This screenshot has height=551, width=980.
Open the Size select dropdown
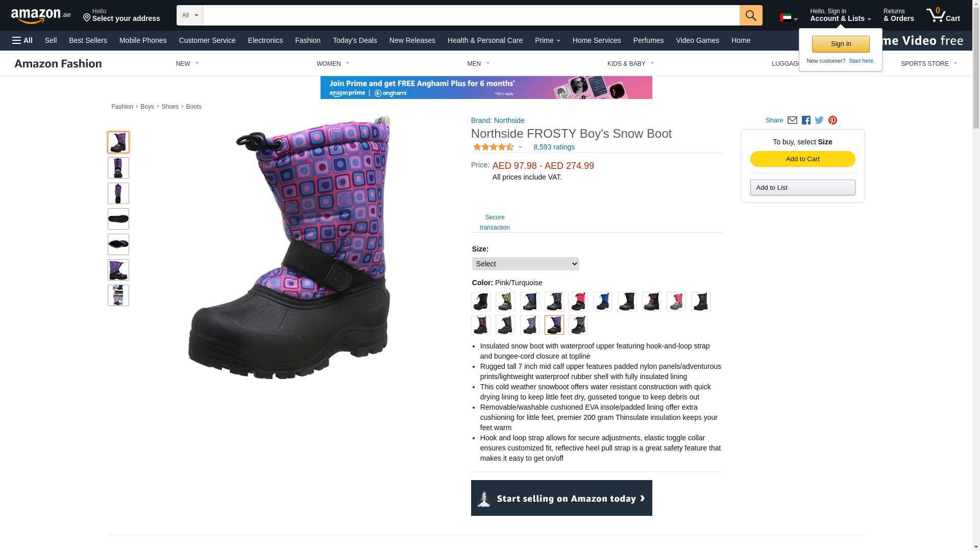pos(525,264)
